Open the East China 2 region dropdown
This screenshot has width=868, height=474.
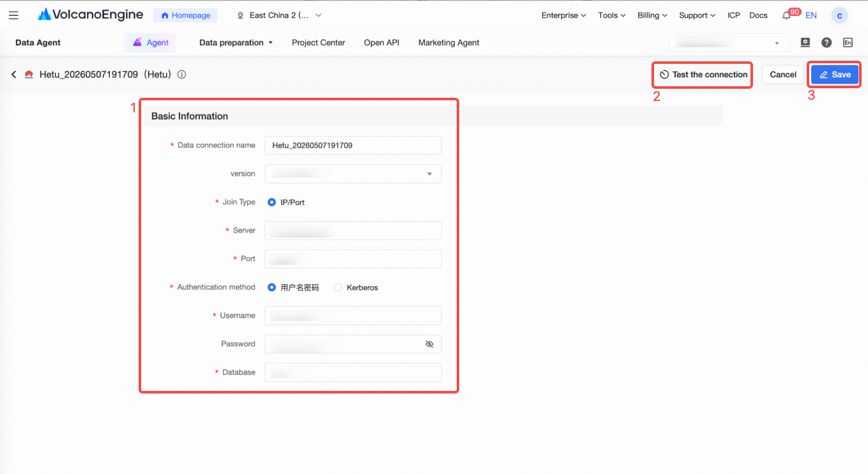279,15
